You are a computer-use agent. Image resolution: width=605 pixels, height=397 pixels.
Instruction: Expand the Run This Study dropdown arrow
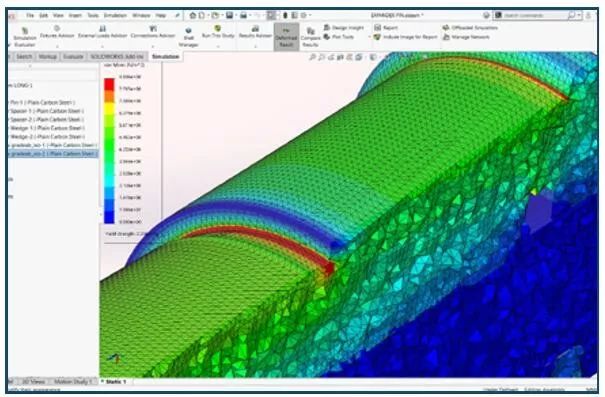coord(218,46)
